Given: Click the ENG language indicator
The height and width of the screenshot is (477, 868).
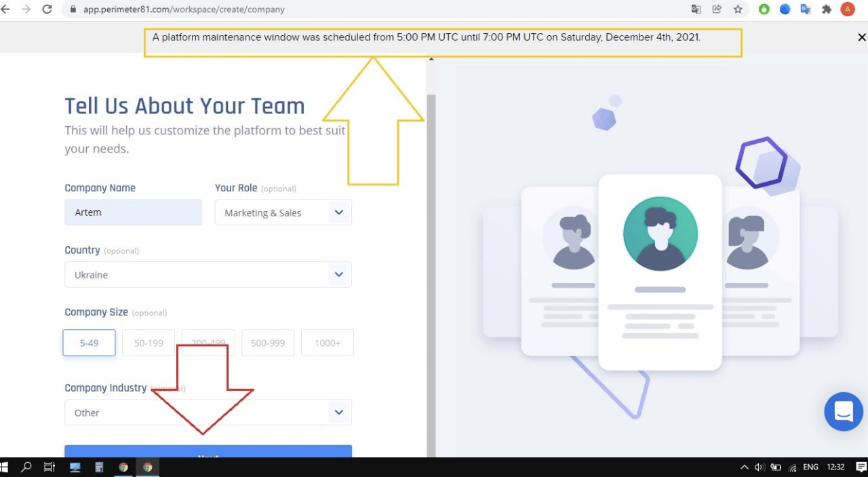Looking at the screenshot, I should (810, 467).
